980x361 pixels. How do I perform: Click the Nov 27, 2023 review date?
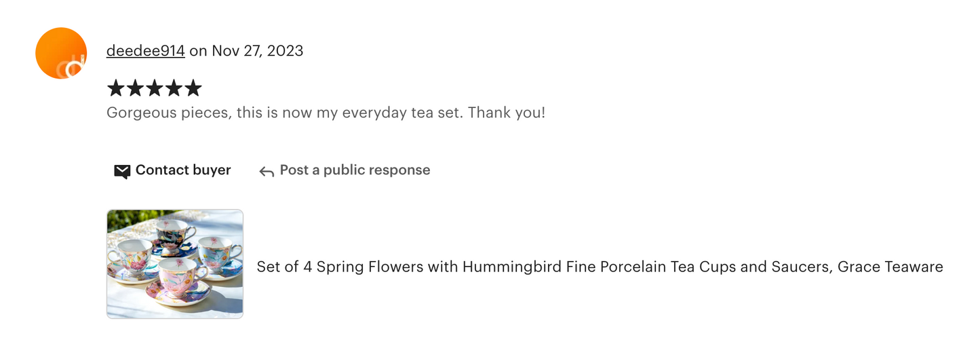(x=257, y=51)
